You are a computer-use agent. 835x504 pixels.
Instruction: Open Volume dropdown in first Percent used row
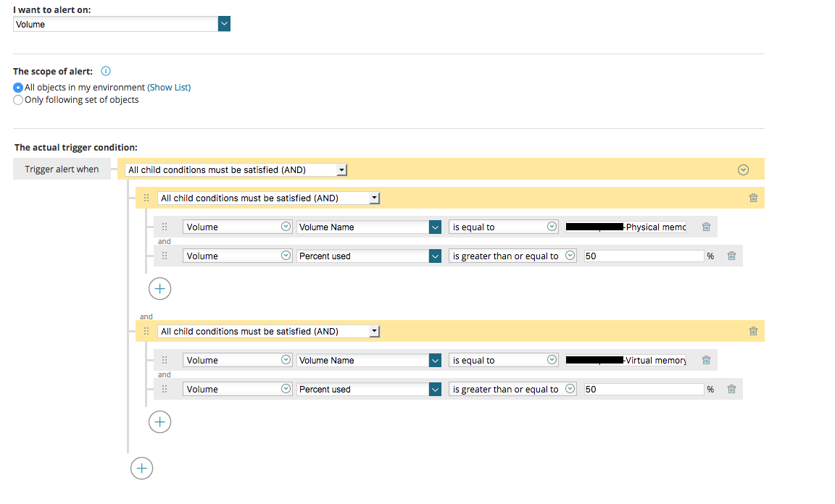[238, 256]
